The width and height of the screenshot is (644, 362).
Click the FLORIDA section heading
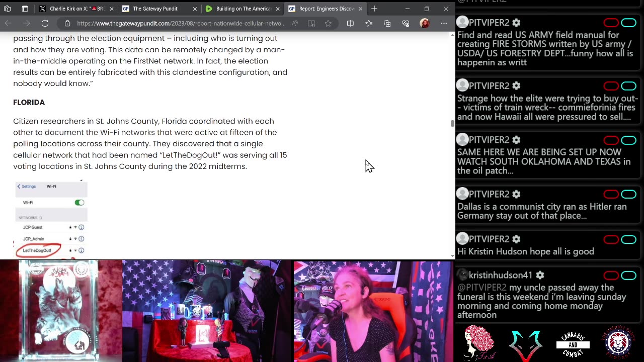(29, 103)
